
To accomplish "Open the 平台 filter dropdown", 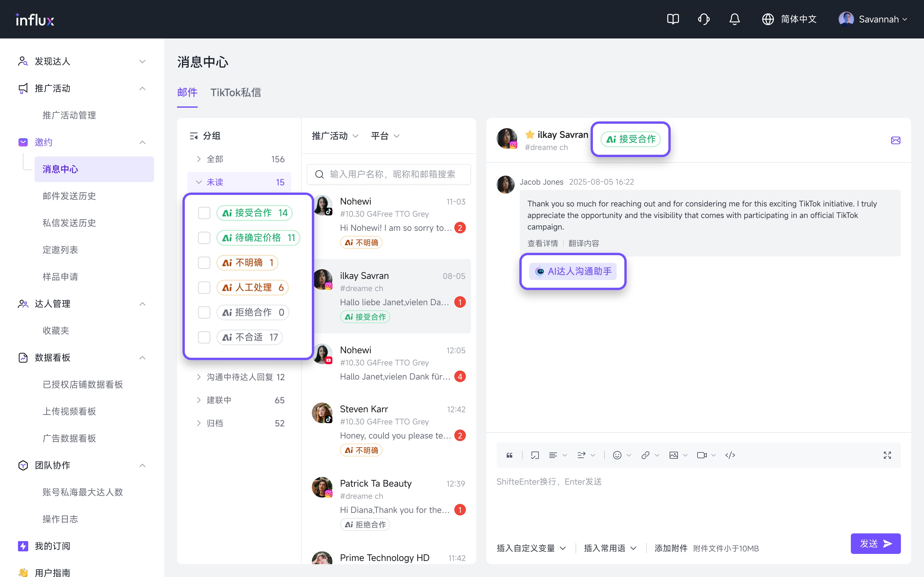I will [385, 136].
